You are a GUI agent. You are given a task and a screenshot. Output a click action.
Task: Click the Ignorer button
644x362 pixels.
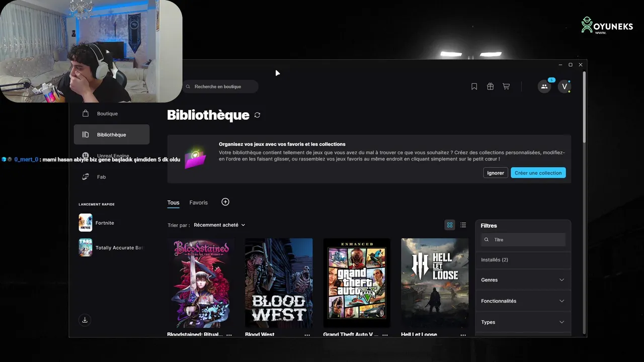[x=496, y=173]
